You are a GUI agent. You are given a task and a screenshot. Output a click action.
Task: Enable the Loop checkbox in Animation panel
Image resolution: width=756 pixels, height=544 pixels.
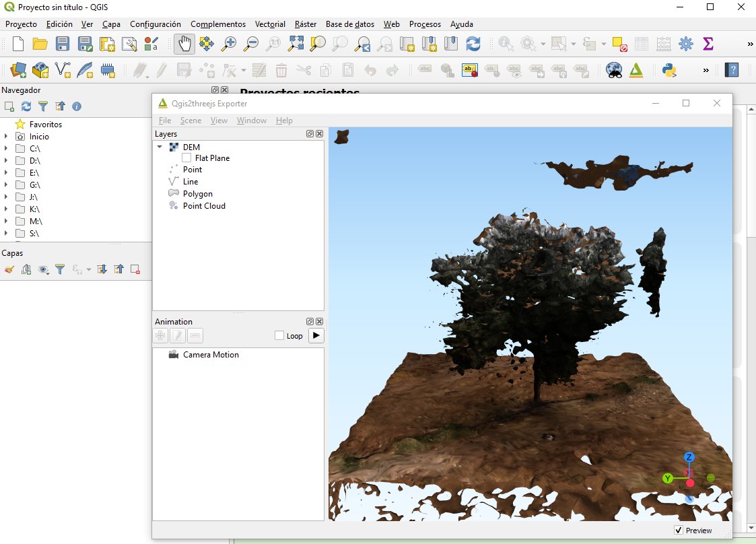pos(277,335)
